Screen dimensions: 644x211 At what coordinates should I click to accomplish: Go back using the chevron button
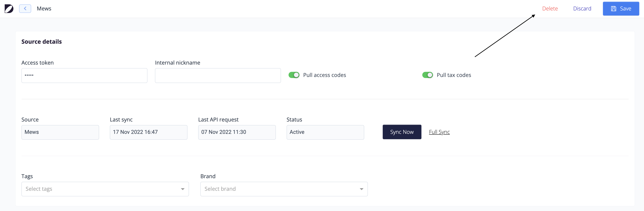(x=25, y=9)
